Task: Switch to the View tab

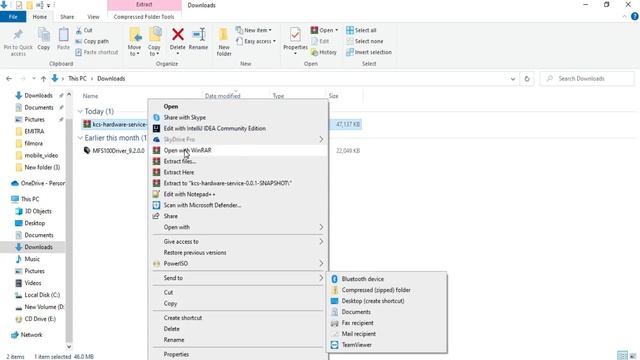Action: tap(93, 17)
